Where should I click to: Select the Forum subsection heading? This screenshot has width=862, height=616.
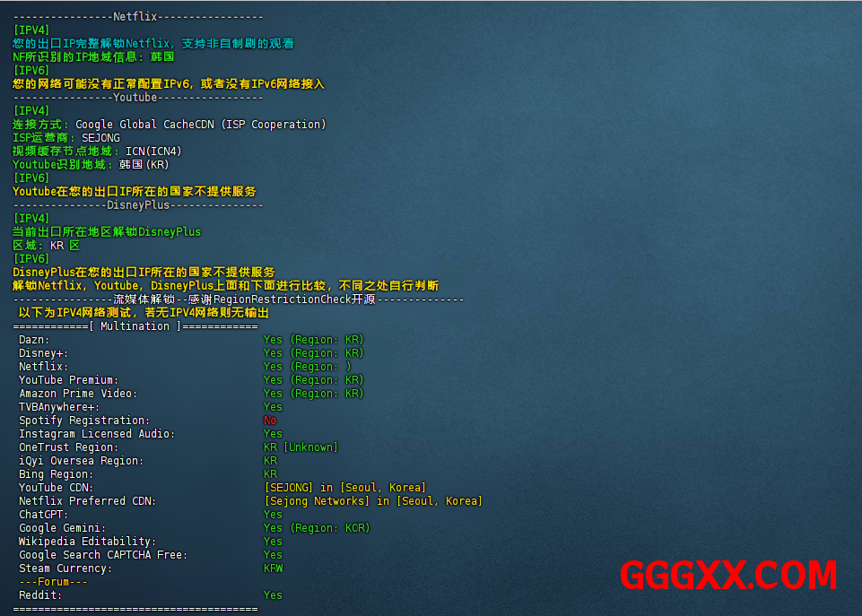[54, 582]
